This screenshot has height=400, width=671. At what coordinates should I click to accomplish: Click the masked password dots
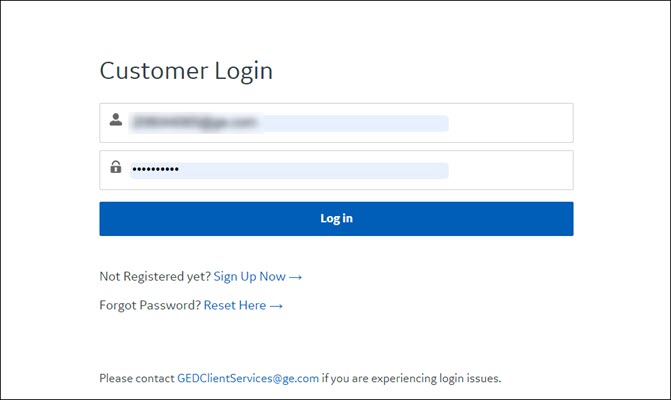click(x=155, y=169)
